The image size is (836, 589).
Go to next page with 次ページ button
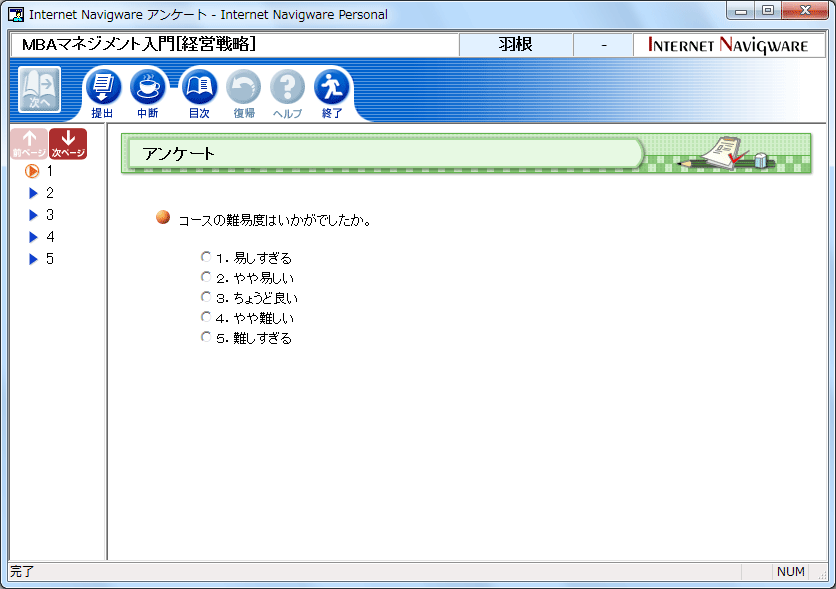pos(68,143)
